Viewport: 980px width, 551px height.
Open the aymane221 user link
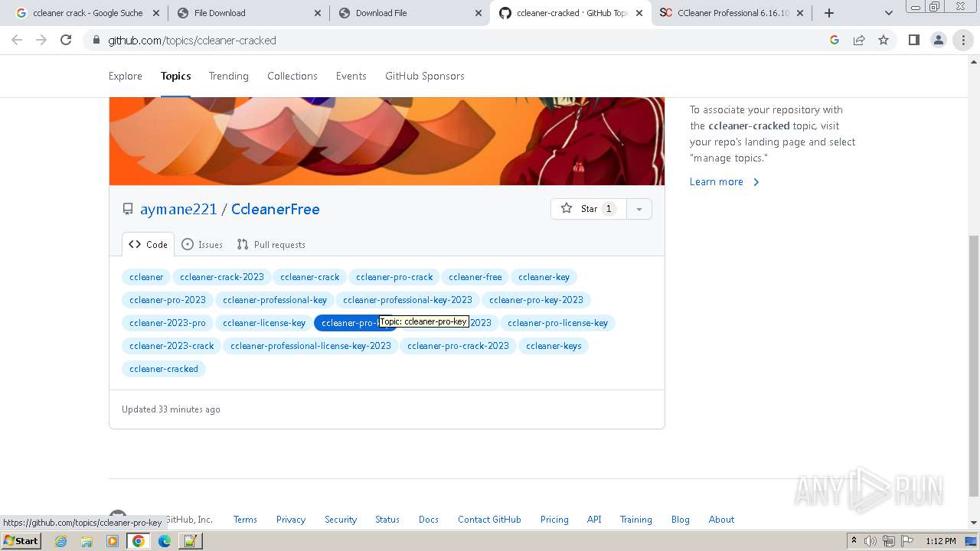pyautogui.click(x=178, y=209)
